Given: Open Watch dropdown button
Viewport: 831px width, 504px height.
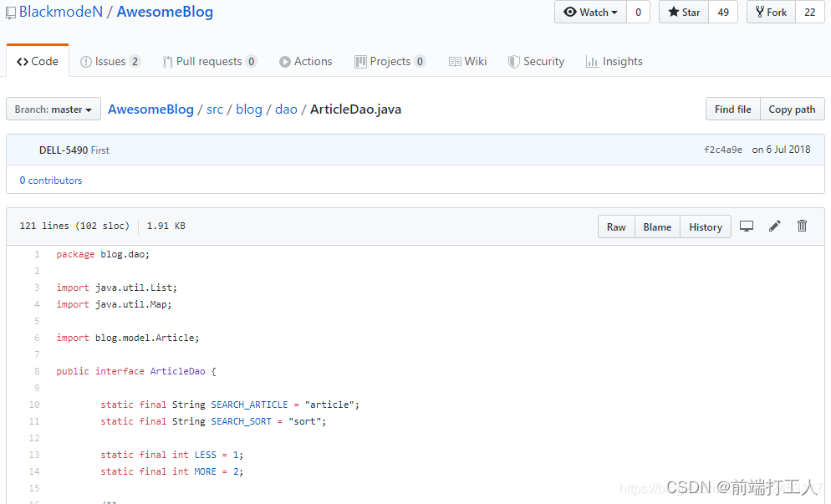Looking at the screenshot, I should tap(590, 13).
